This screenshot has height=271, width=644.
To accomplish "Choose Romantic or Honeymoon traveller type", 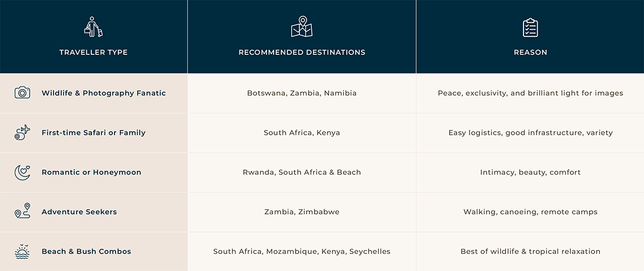I will pos(91,173).
